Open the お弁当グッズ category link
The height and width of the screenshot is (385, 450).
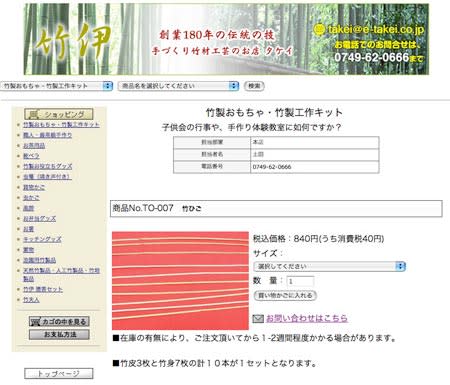click(39, 219)
